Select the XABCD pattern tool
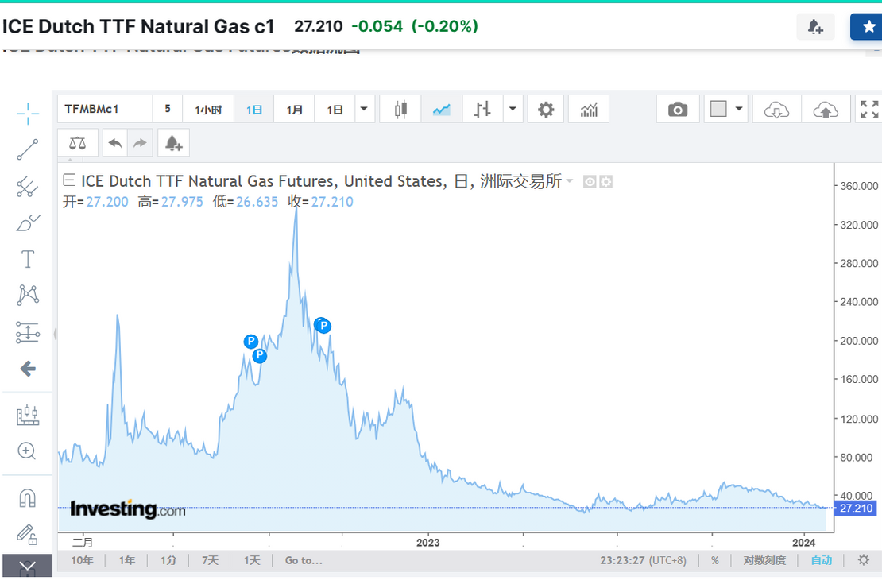 pos(27,294)
